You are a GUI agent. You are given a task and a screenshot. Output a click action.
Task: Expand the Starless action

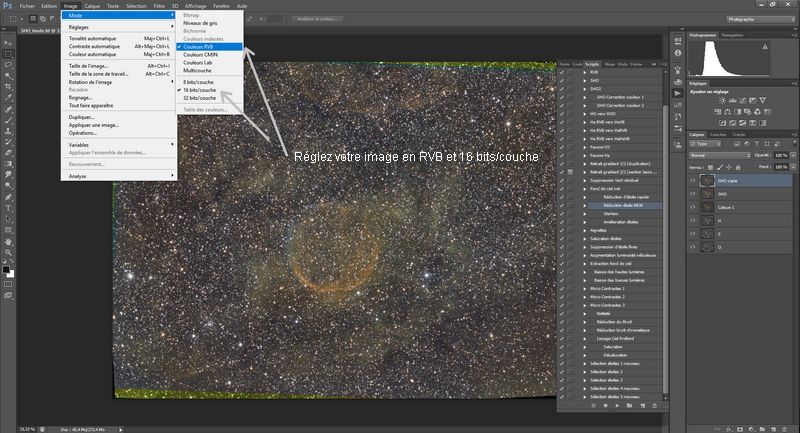585,214
